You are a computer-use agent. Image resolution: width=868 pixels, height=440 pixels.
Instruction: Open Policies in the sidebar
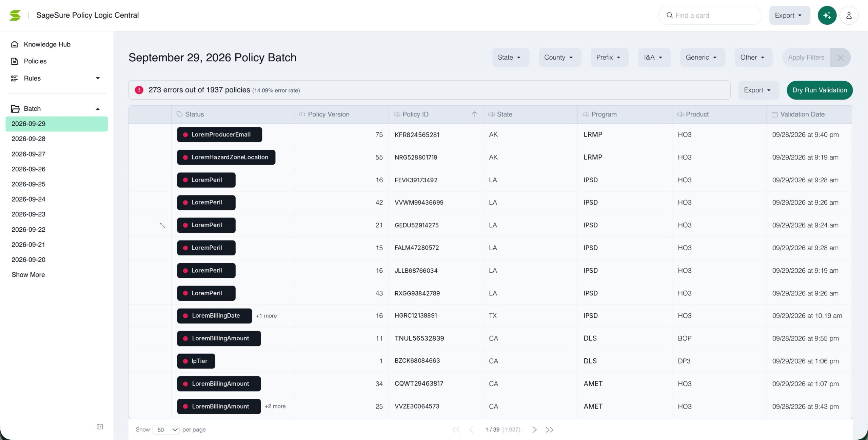click(35, 61)
